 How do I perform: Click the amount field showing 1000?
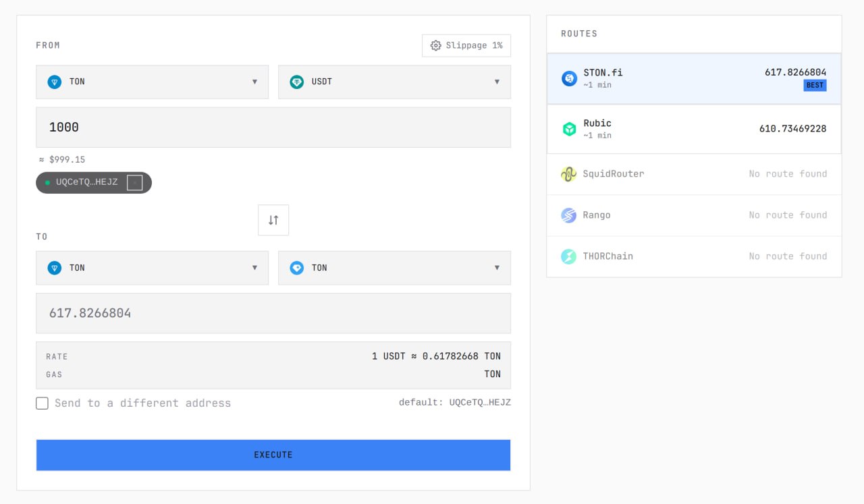coord(273,127)
